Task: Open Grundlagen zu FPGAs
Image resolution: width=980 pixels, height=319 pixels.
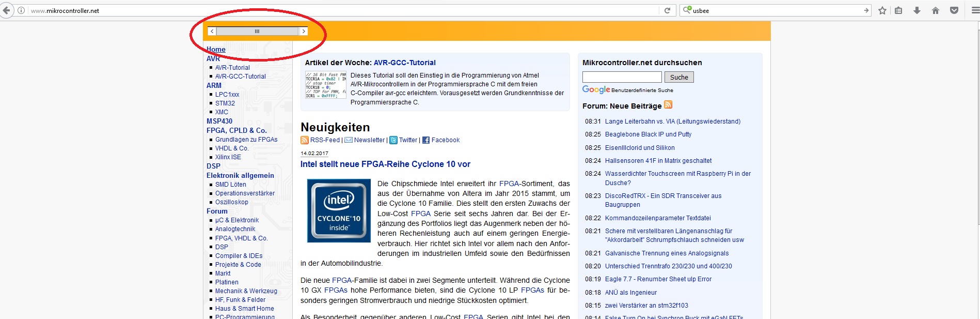Action: 246,140
